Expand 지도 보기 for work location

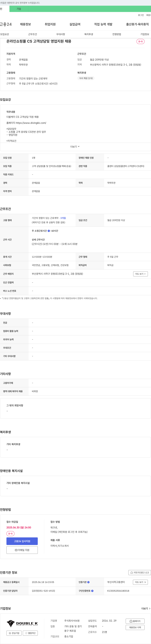(140, 274)
